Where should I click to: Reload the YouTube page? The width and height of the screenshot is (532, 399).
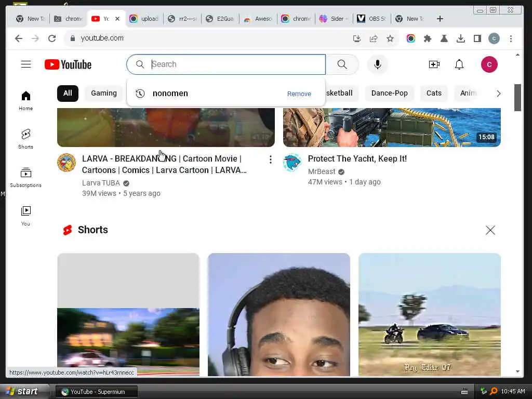[52, 38]
